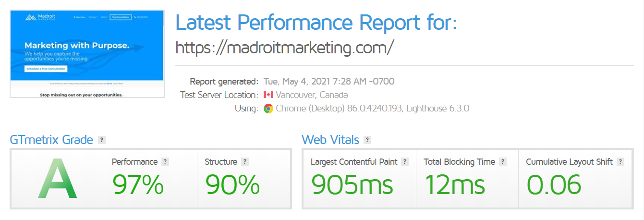Click the 905ms Largest Contentful Paint value
Viewport: 644px width, 220px height.
pyautogui.click(x=352, y=184)
